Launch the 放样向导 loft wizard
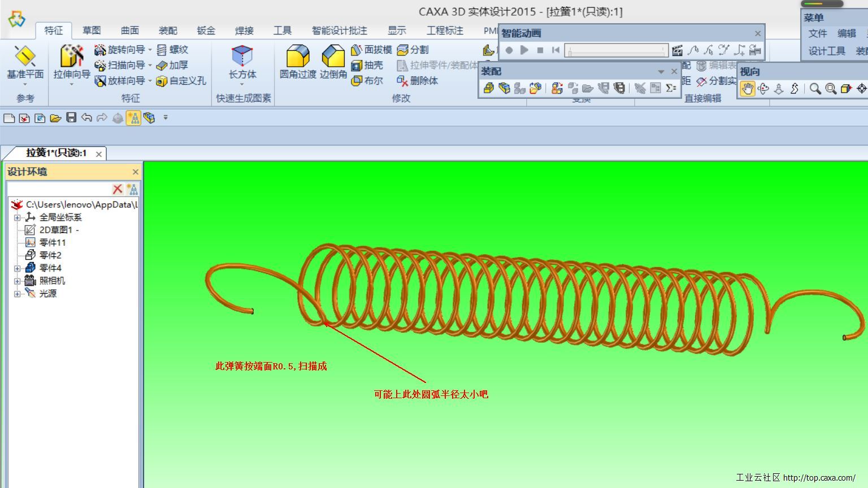 [119, 81]
